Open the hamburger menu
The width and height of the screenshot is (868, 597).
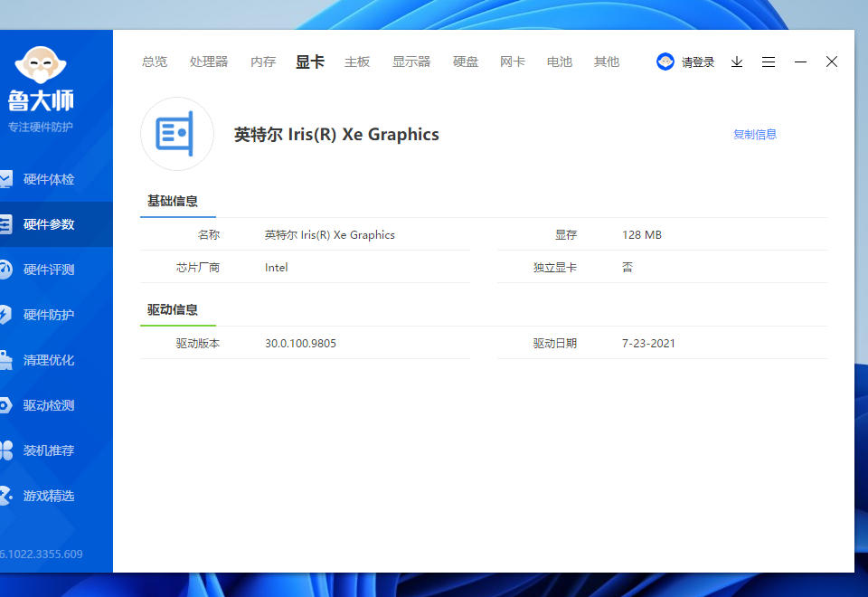coord(769,62)
